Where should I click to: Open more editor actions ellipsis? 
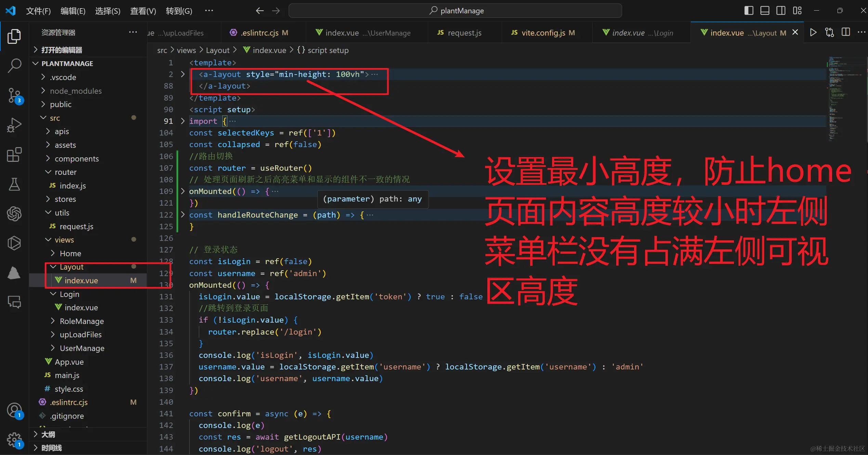click(x=862, y=32)
